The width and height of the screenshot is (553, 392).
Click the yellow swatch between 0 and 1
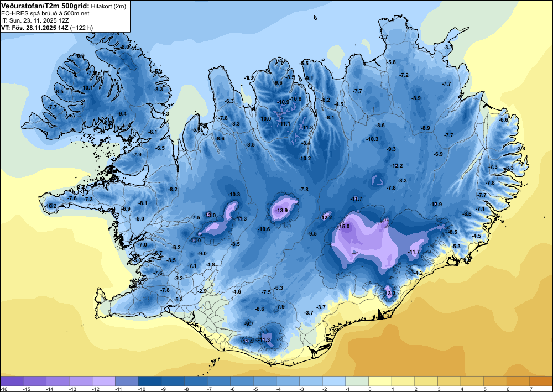tap(380, 381)
